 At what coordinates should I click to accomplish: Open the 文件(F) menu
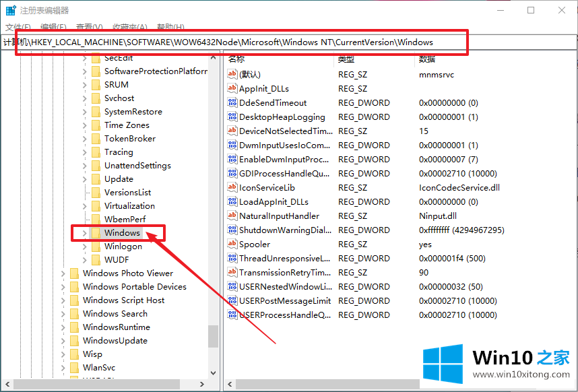(x=17, y=27)
